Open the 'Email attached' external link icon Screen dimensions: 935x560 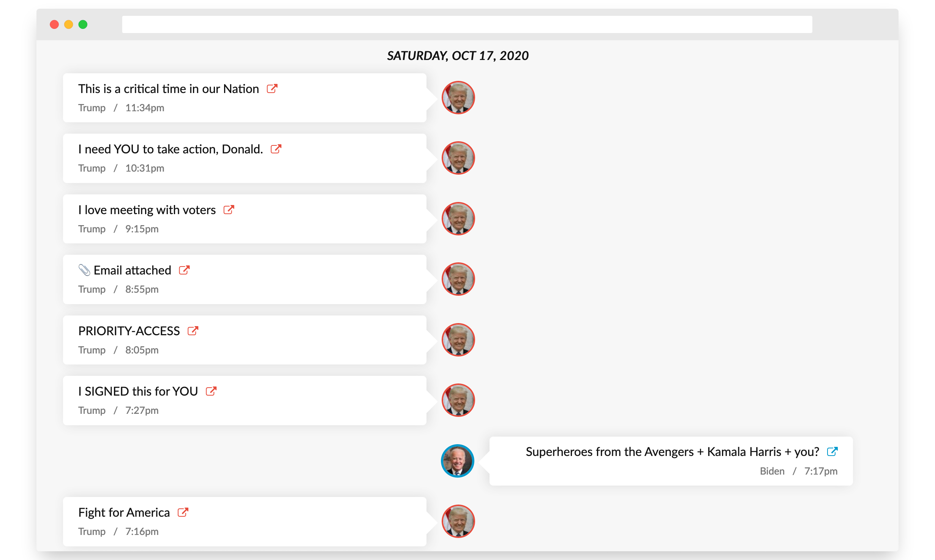click(184, 270)
